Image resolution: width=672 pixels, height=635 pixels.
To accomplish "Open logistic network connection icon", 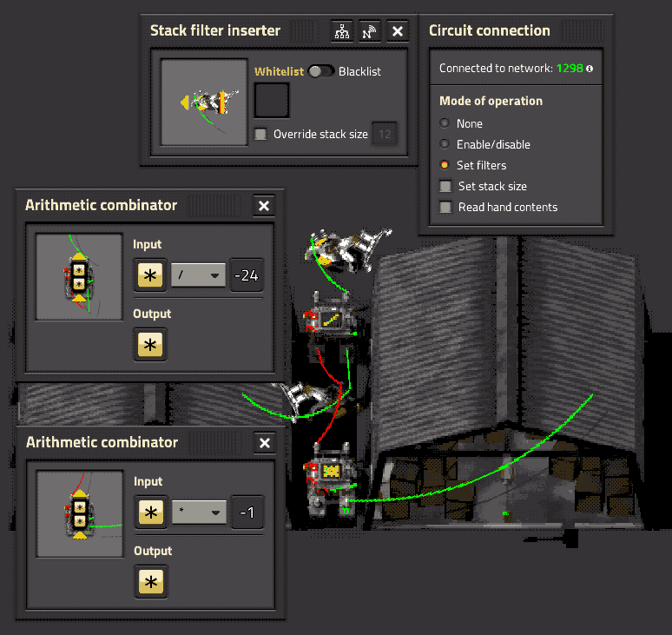I will 370,31.
